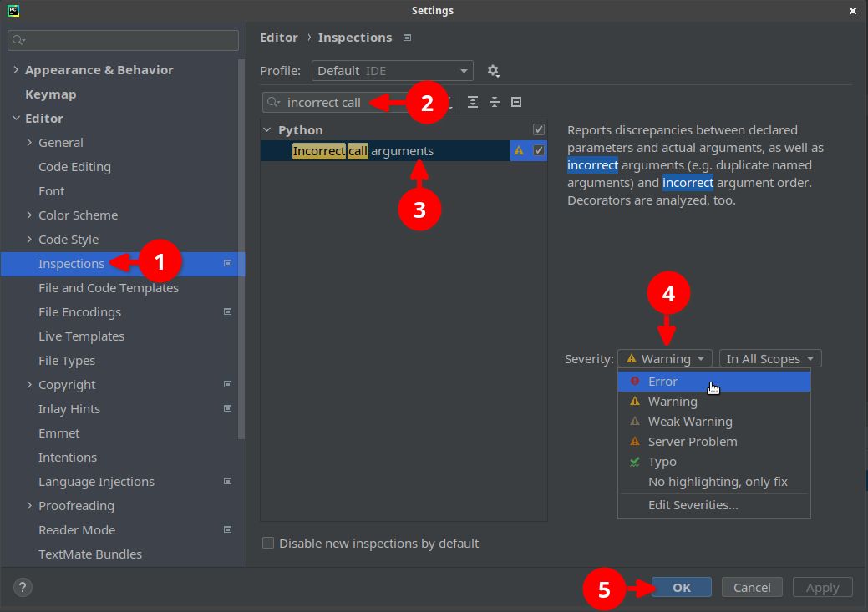Click the Editor breadcrumb link
The width and height of the screenshot is (868, 612).
click(x=279, y=38)
